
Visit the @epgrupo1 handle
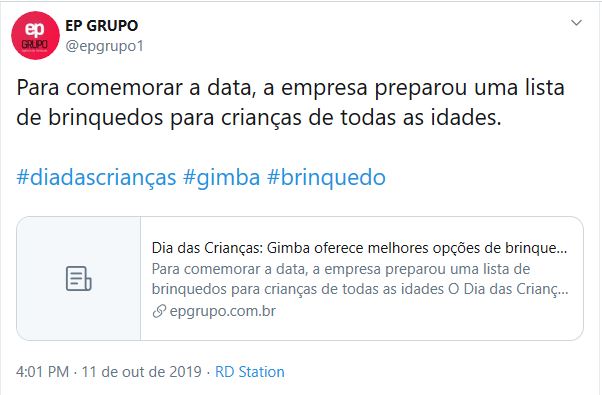(104, 46)
